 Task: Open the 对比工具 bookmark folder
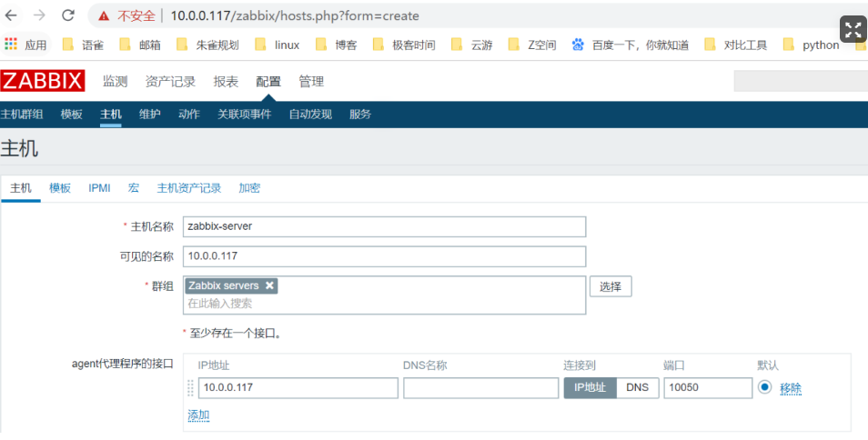click(x=736, y=45)
